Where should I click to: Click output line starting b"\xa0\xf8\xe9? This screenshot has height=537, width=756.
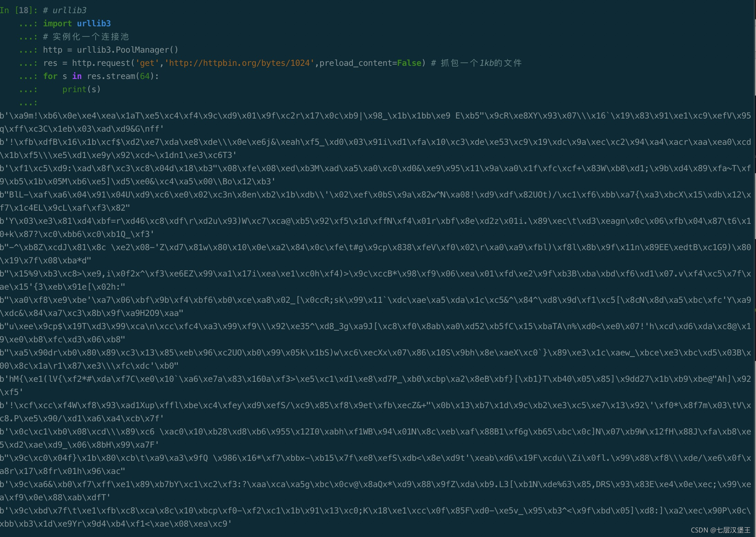point(376,307)
